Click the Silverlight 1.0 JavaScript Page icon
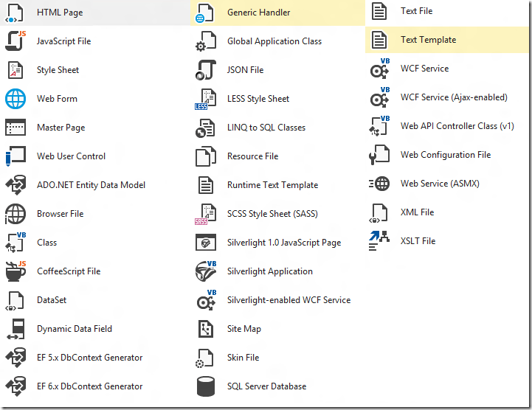The width and height of the screenshot is (532, 410). (206, 243)
